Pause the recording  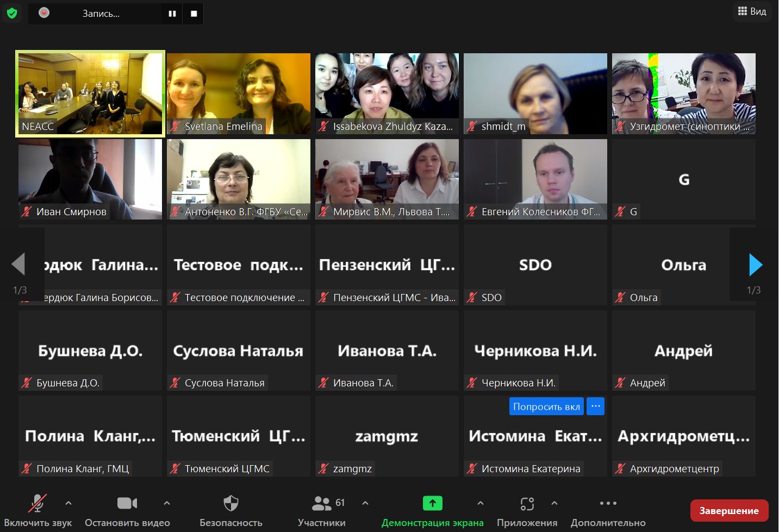(172, 14)
